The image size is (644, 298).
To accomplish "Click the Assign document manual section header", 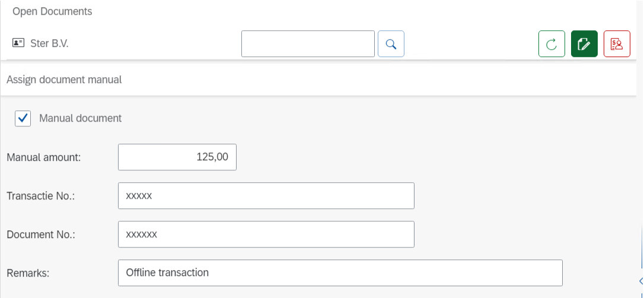I will click(64, 80).
